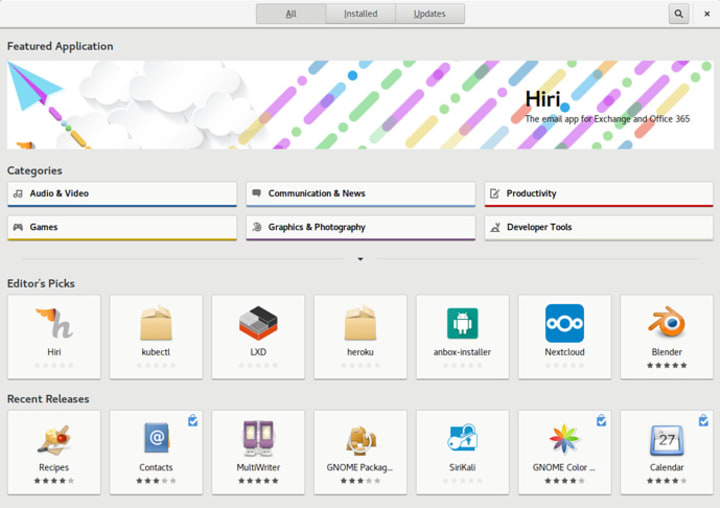Click the installed badge on Calendar tile

[x=703, y=420]
